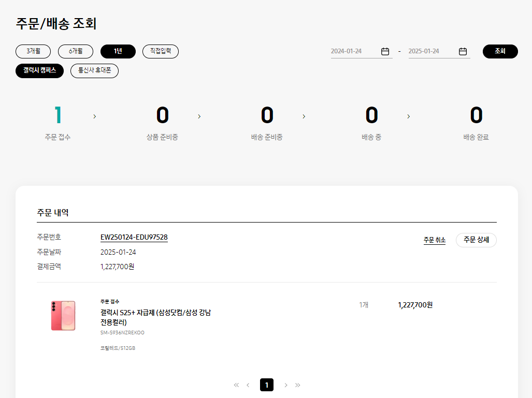The image size is (532, 398).
Task: Select the 3개월 period filter
Action: 33,51
